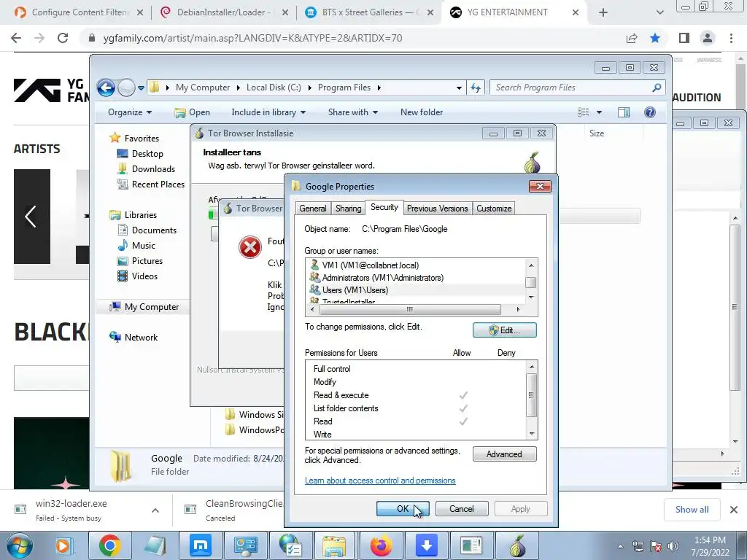Launch Google Chrome from taskbar
Image resolution: width=747 pixels, height=560 pixels.
pyautogui.click(x=110, y=545)
